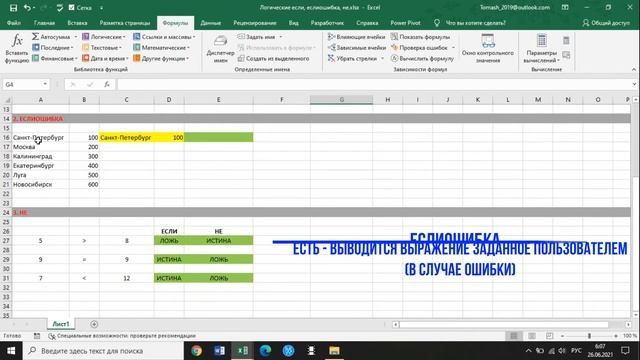Click the horizontal scrollbar

504,324
